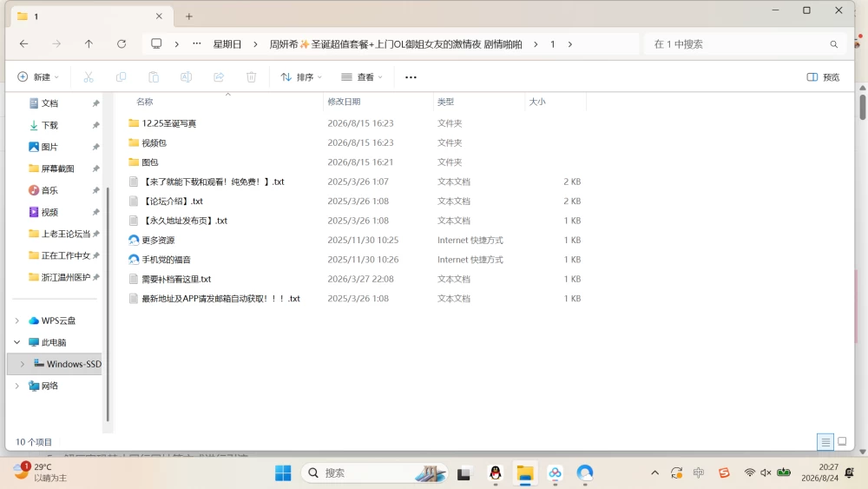
Task: Open the black task view taskbar icon
Action: click(x=464, y=473)
